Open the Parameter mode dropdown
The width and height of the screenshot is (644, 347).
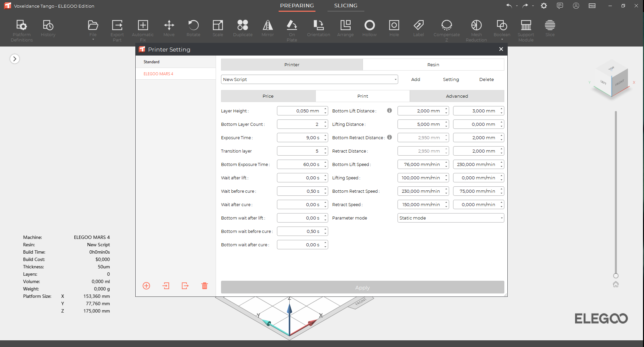point(451,218)
